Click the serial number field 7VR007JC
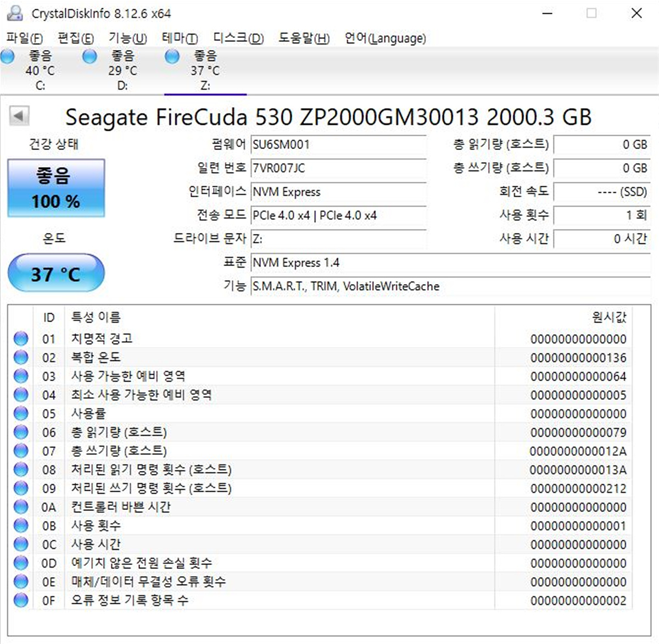Screen dimensions: 659x644 (x=338, y=168)
